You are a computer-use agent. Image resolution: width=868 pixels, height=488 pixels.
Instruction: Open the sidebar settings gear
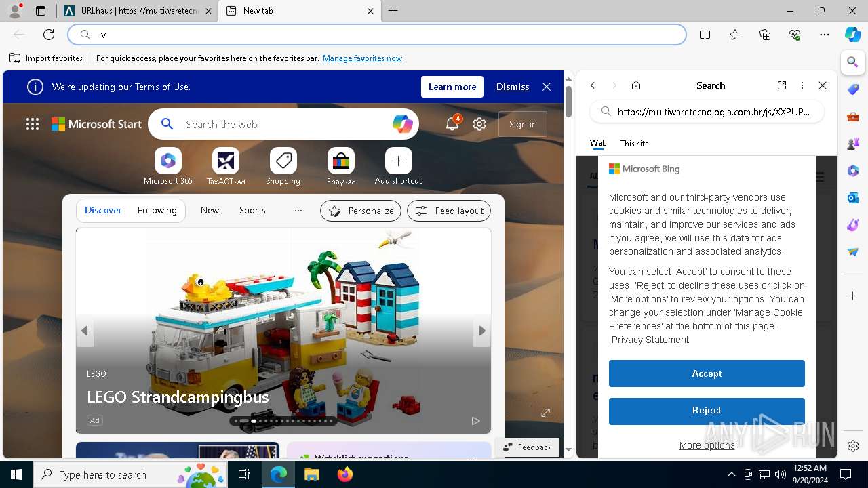pos(853,446)
